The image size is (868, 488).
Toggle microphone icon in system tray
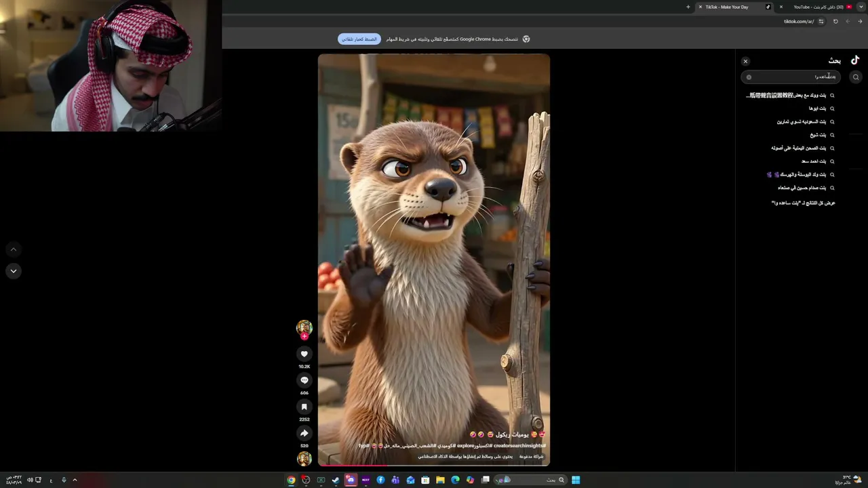point(64,480)
